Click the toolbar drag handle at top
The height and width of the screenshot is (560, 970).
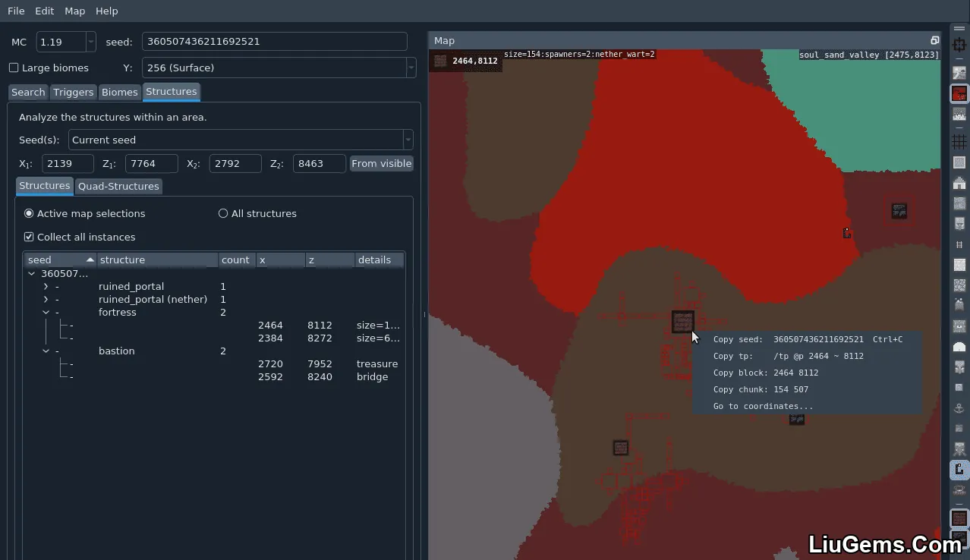click(x=959, y=29)
